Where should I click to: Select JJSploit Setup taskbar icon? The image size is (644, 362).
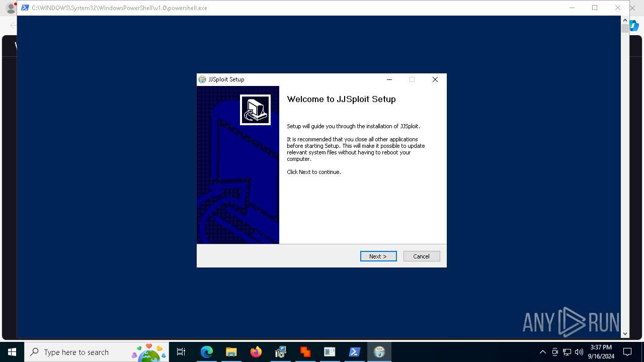[x=379, y=352]
